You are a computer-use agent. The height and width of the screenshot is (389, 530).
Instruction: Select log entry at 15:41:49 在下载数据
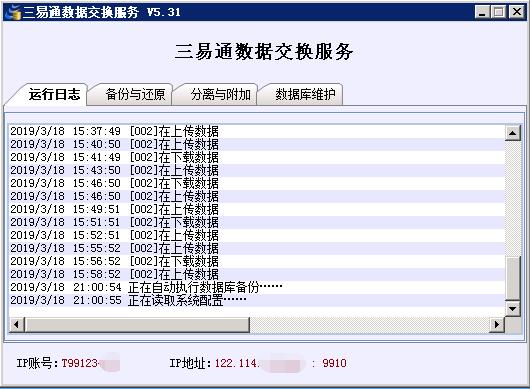click(x=257, y=157)
